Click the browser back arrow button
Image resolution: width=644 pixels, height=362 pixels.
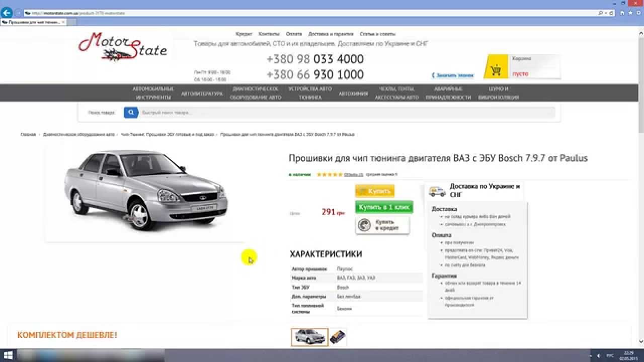point(7,13)
